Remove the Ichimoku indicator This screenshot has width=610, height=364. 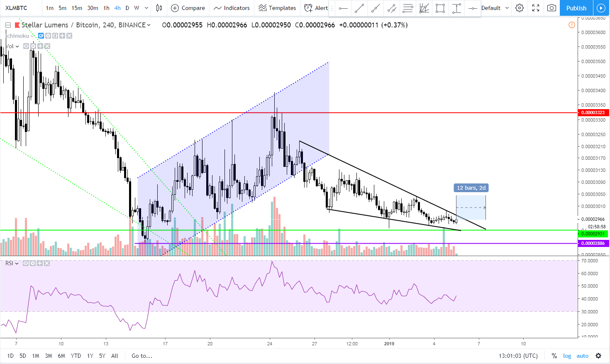69,36
